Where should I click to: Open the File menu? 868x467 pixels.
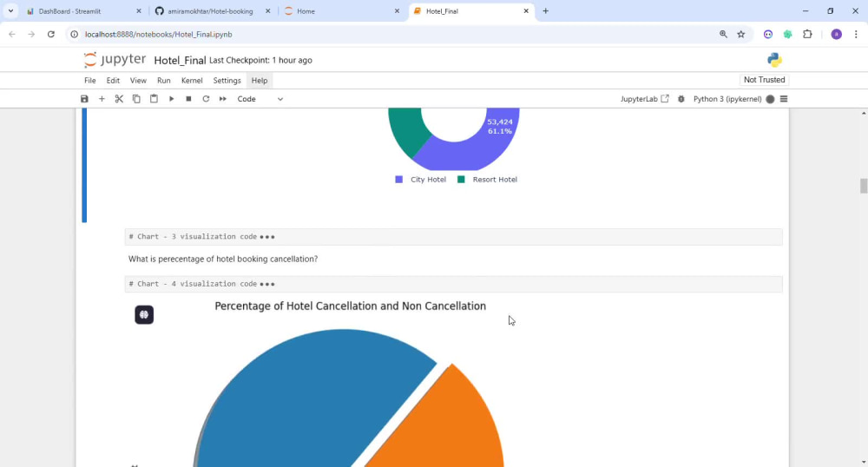[90, 80]
